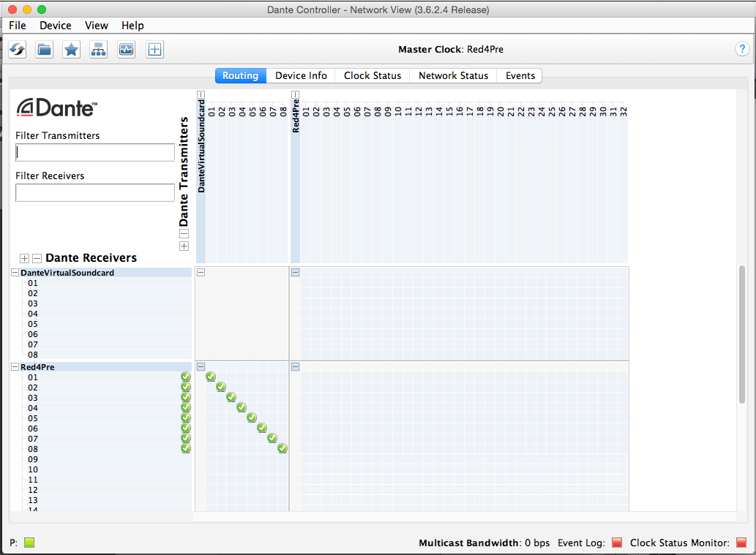This screenshot has width=756, height=555.
Task: Open the help question mark button
Action: click(742, 49)
